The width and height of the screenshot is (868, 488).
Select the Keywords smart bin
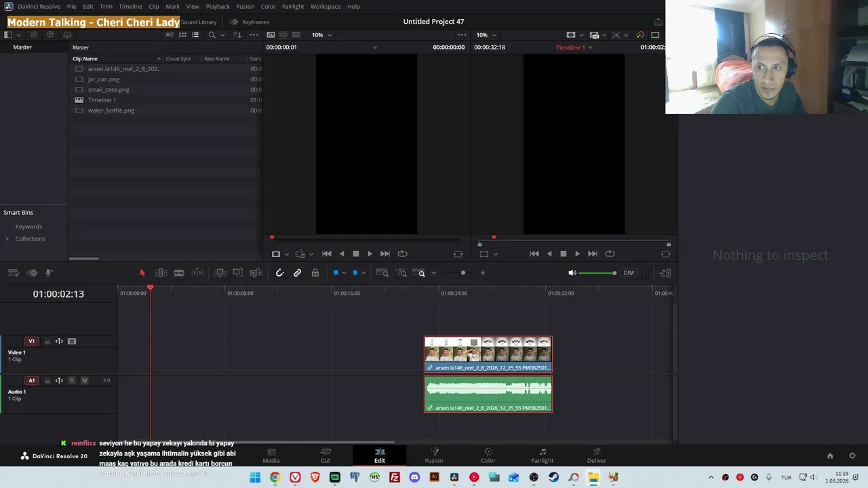pos(28,226)
